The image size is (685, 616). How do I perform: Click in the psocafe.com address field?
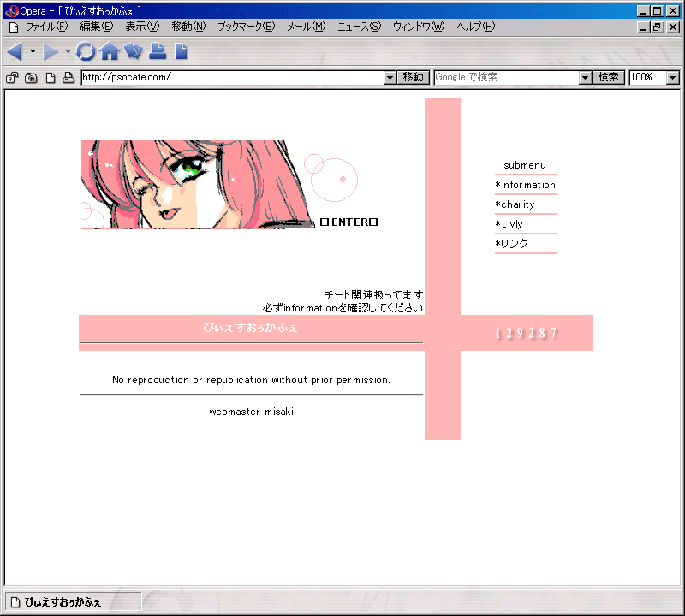point(232,78)
